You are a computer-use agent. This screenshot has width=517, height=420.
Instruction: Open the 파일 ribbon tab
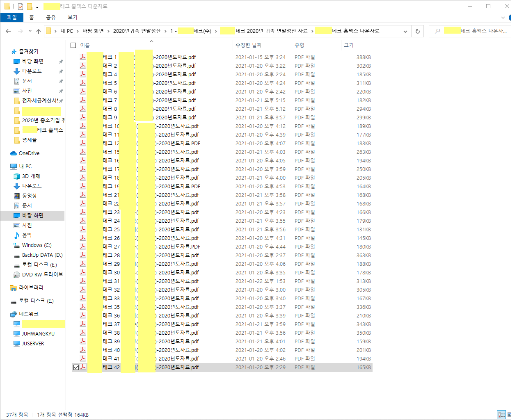(x=12, y=17)
